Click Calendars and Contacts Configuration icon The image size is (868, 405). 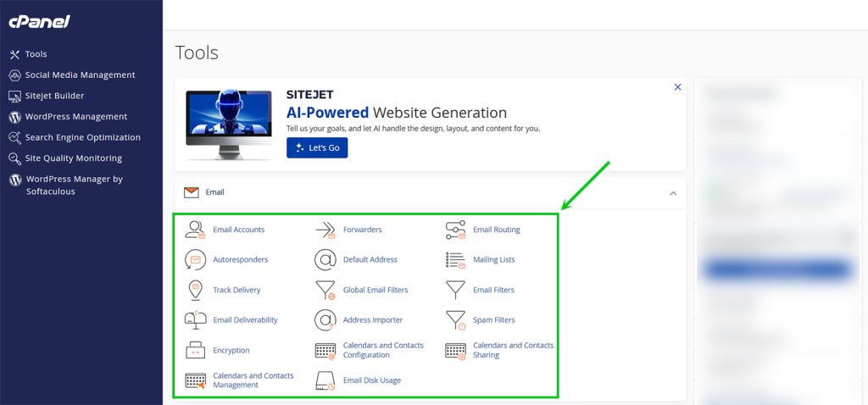coord(325,351)
